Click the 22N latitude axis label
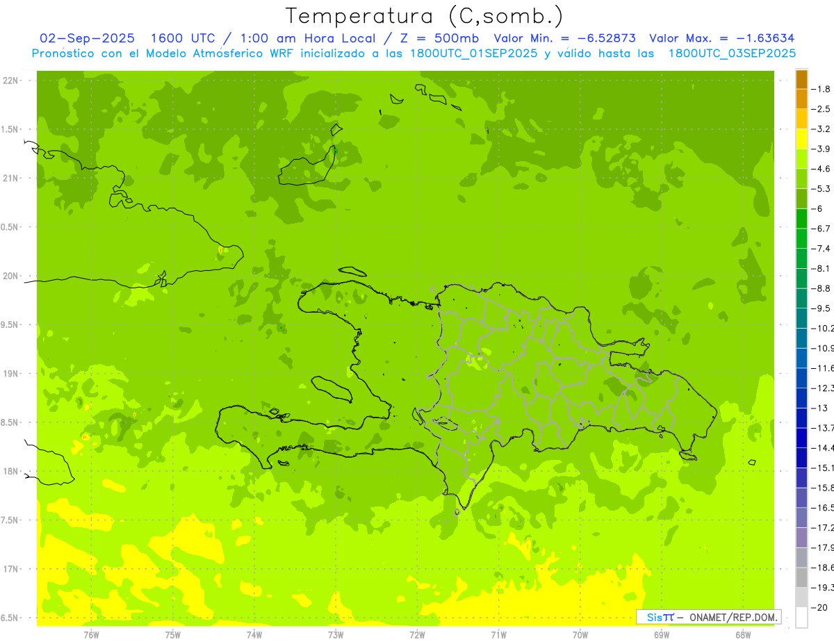Image resolution: width=834 pixels, height=644 pixels. click(x=10, y=81)
